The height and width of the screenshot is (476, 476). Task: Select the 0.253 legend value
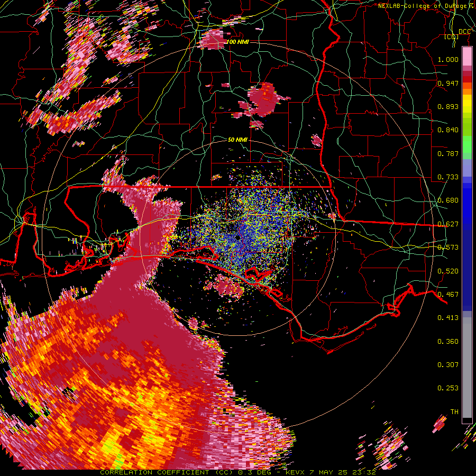[x=448, y=388]
